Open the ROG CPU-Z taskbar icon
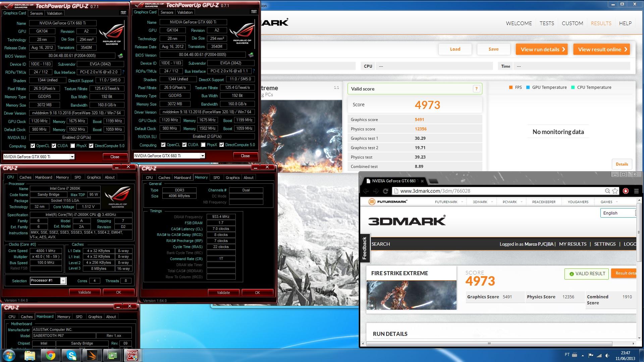644x362 pixels. tap(132, 355)
